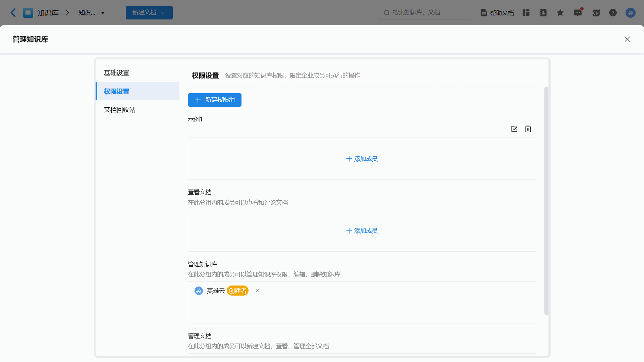Click the 管理文档 section heading
This screenshot has width=644, height=362.
pyautogui.click(x=200, y=336)
